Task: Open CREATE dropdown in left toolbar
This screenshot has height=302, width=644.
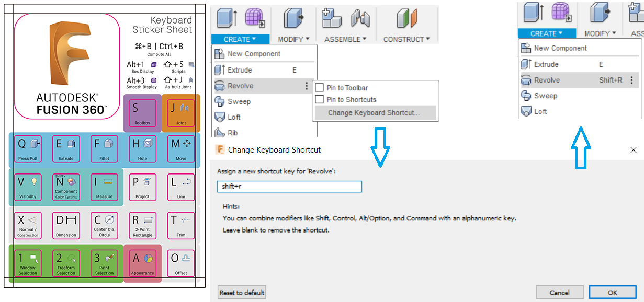Action: (240, 39)
